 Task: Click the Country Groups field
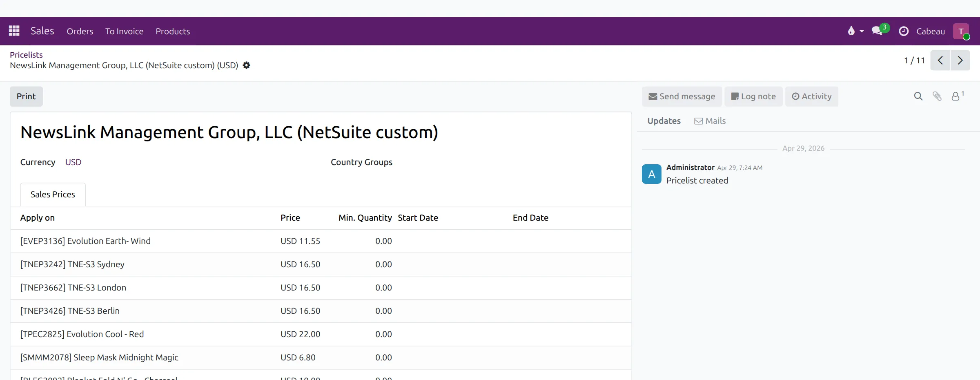click(x=361, y=162)
